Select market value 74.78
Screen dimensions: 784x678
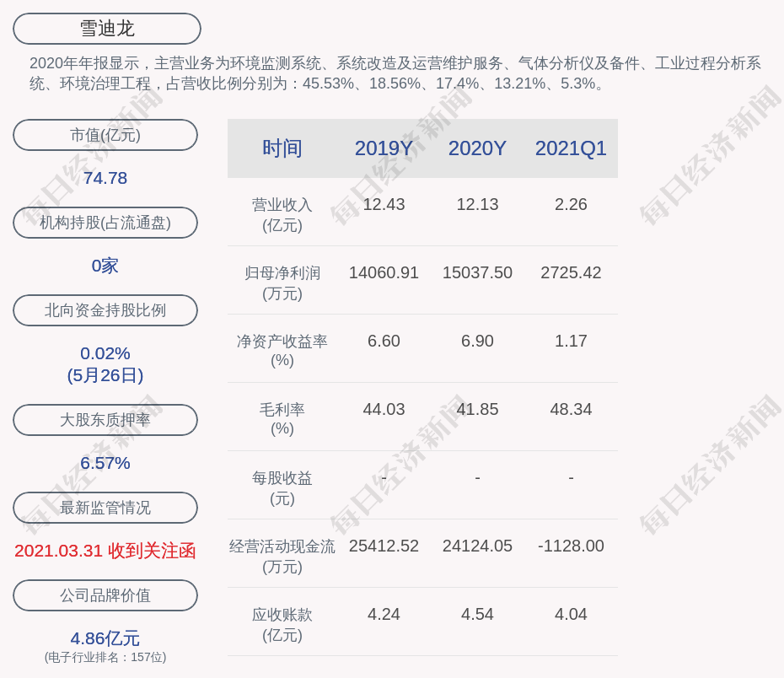pyautogui.click(x=105, y=178)
